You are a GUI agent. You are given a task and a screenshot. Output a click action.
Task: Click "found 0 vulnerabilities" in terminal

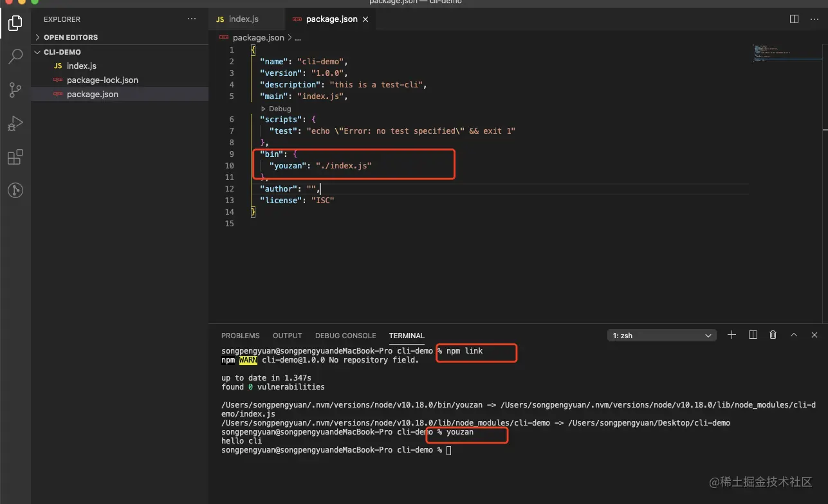273,387
